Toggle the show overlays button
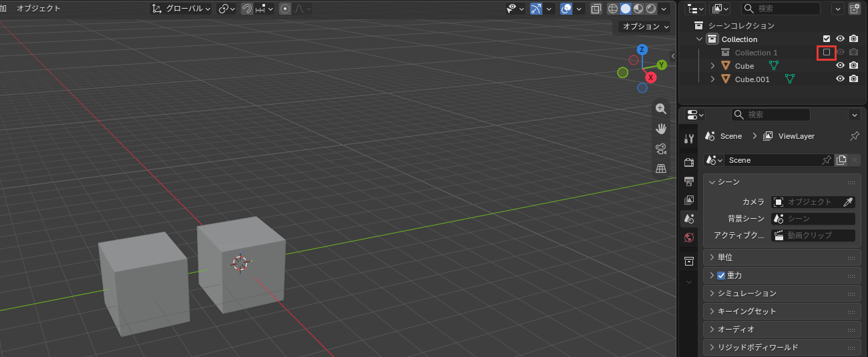Image resolution: width=868 pixels, height=357 pixels. coord(566,9)
